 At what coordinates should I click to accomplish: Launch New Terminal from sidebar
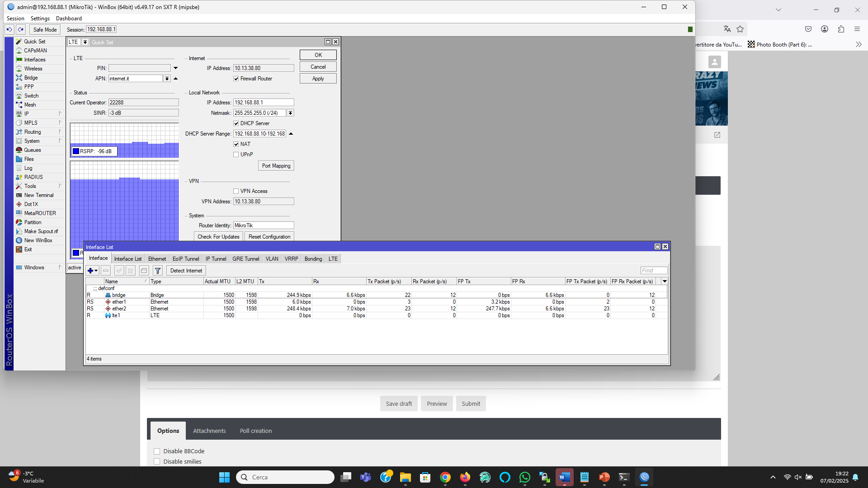click(38, 195)
